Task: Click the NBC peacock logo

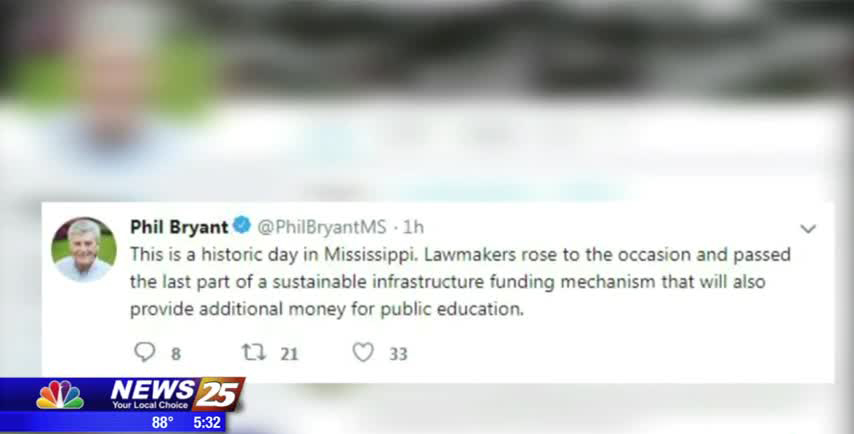Action: (x=60, y=395)
